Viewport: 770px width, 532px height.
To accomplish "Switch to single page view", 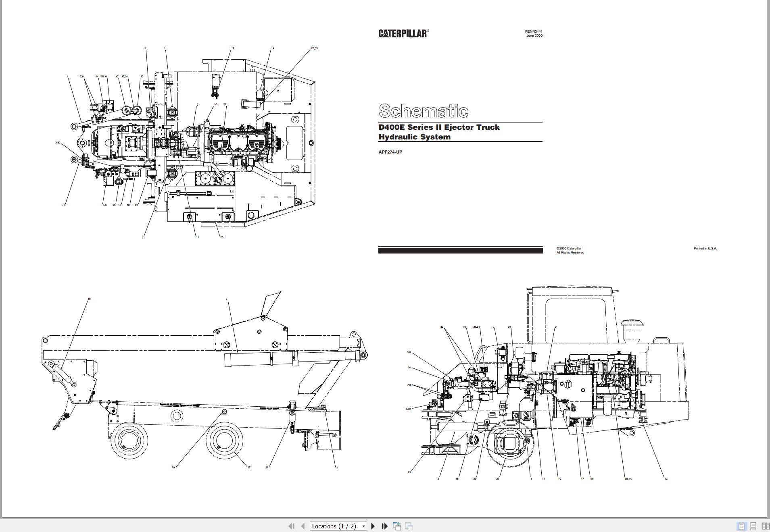I will pyautogui.click(x=741, y=526).
